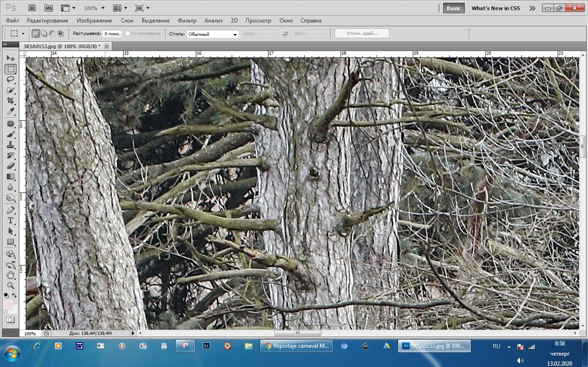The image size is (588, 367).
Task: Open the Фильтр menu
Action: coord(187,21)
